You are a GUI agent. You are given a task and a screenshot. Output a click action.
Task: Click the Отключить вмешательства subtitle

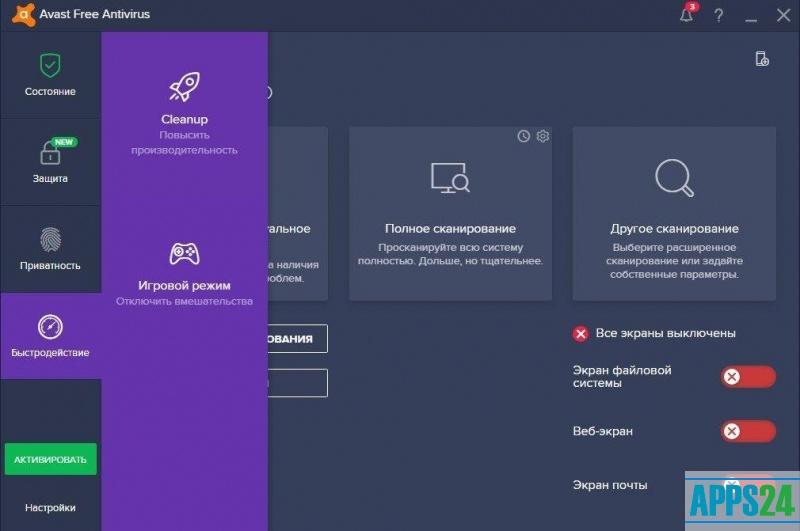(184, 301)
